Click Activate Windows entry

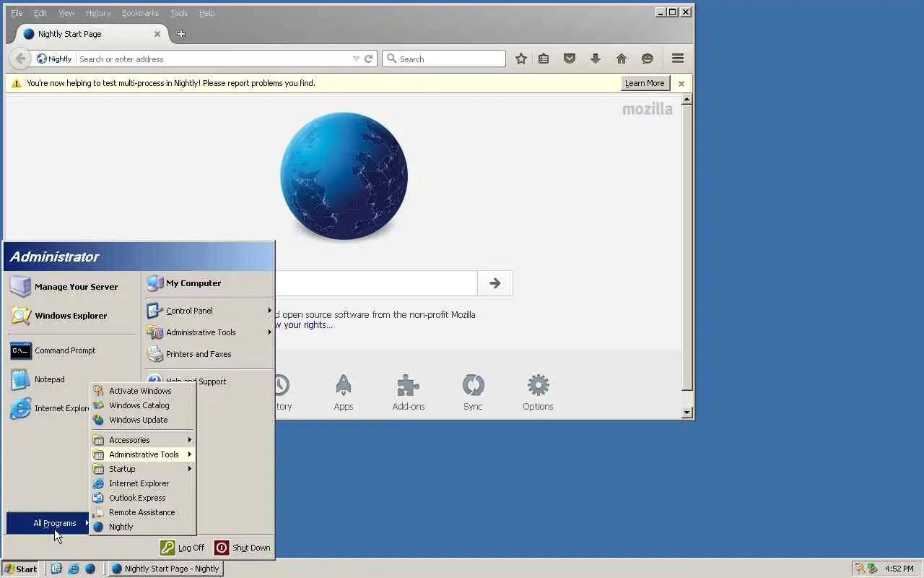142,391
